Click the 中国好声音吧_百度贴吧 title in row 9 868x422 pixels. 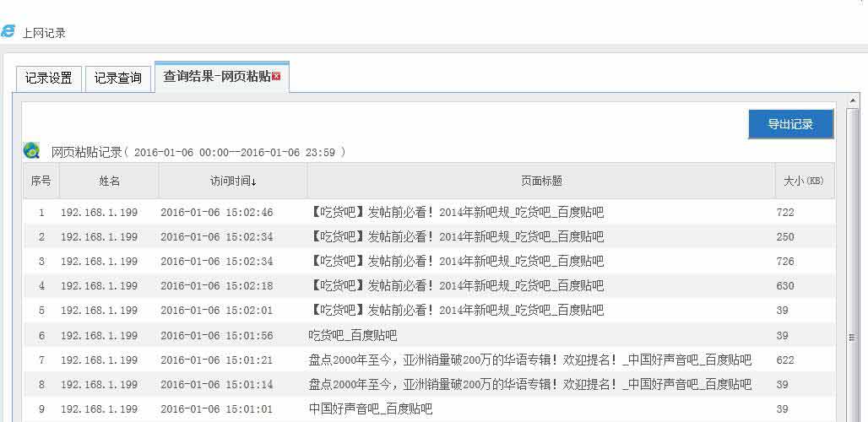coord(370,409)
